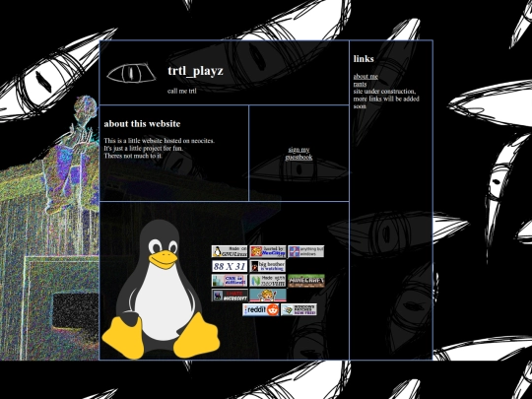The height and width of the screenshot is (399, 532).
Task: Click the 'CSS is difficult' badge
Action: (x=230, y=281)
